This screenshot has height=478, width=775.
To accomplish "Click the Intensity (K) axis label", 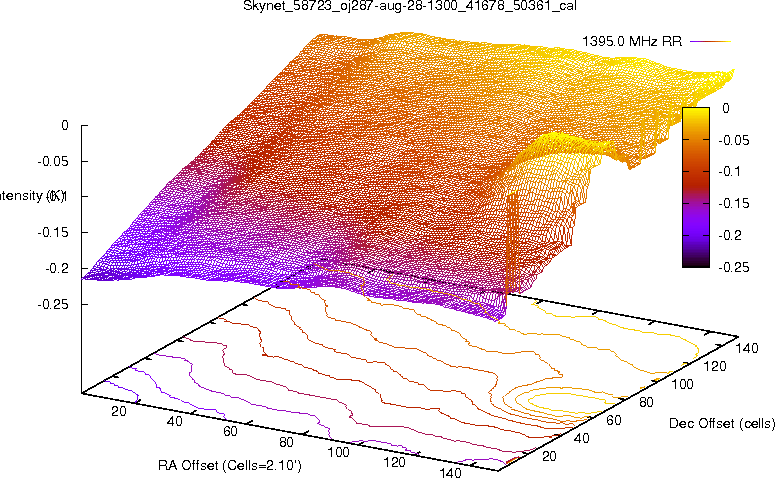I will pyautogui.click(x=32, y=196).
